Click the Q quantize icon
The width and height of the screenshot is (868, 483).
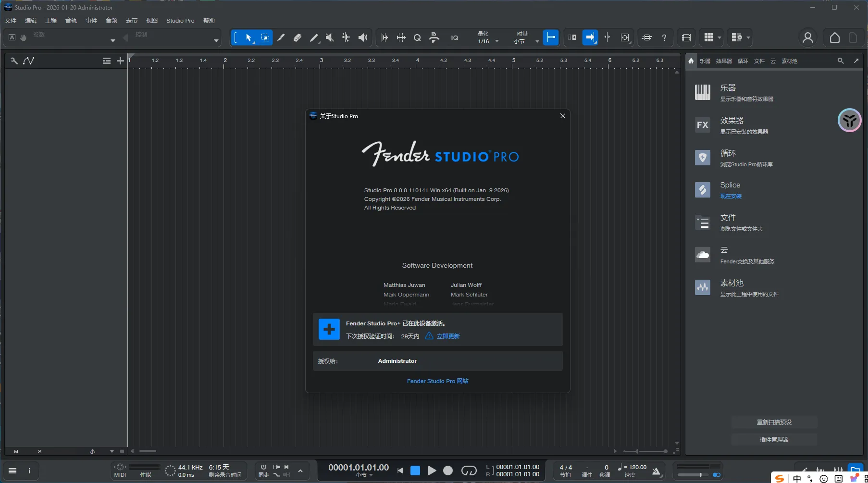(417, 37)
